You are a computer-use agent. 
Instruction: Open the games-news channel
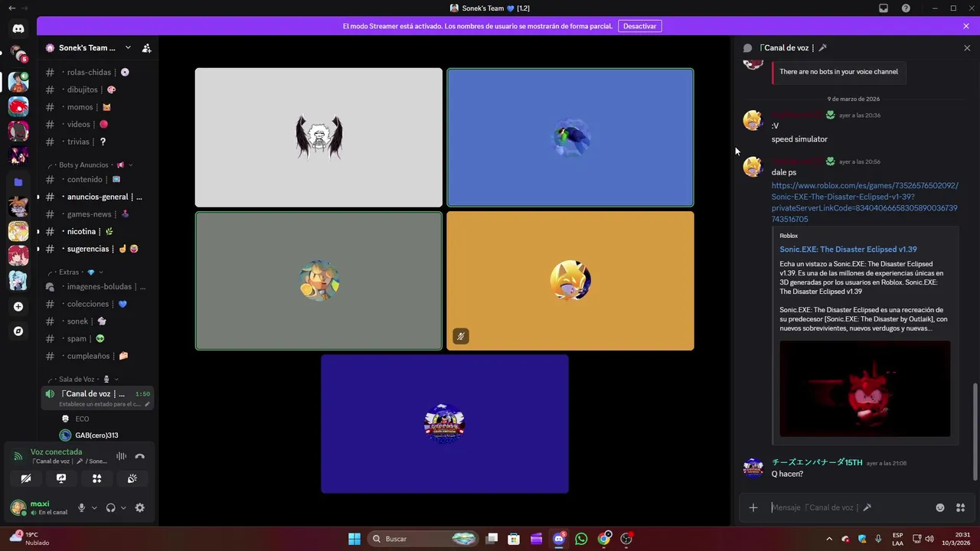click(98, 214)
